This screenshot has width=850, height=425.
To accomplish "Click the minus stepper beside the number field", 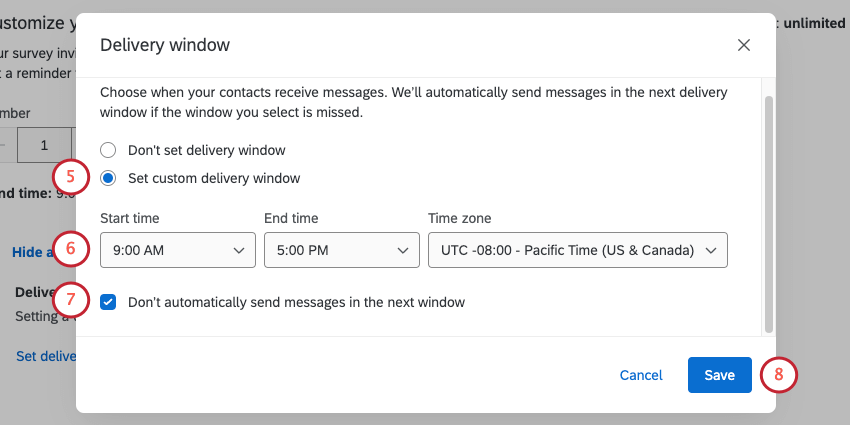I will pyautogui.click(x=5, y=145).
